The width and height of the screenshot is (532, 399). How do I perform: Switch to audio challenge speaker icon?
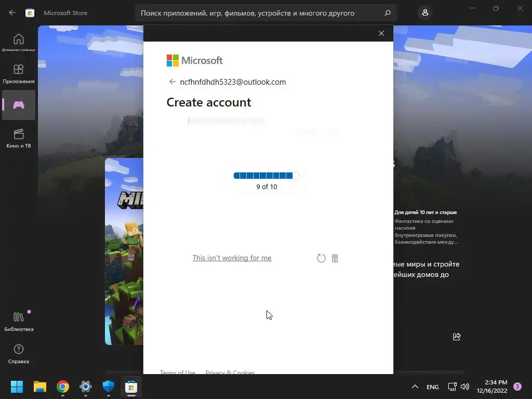[x=335, y=258]
